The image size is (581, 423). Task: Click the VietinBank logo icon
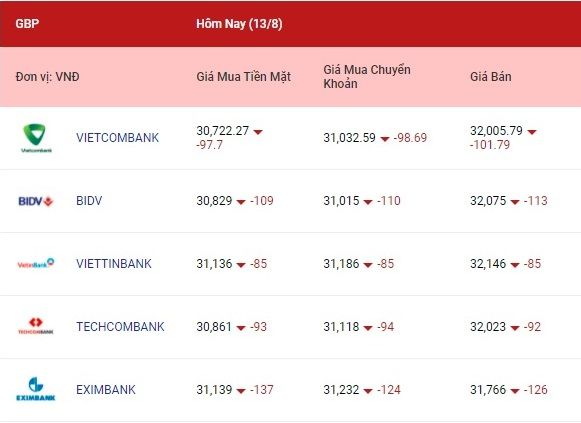[x=36, y=264]
